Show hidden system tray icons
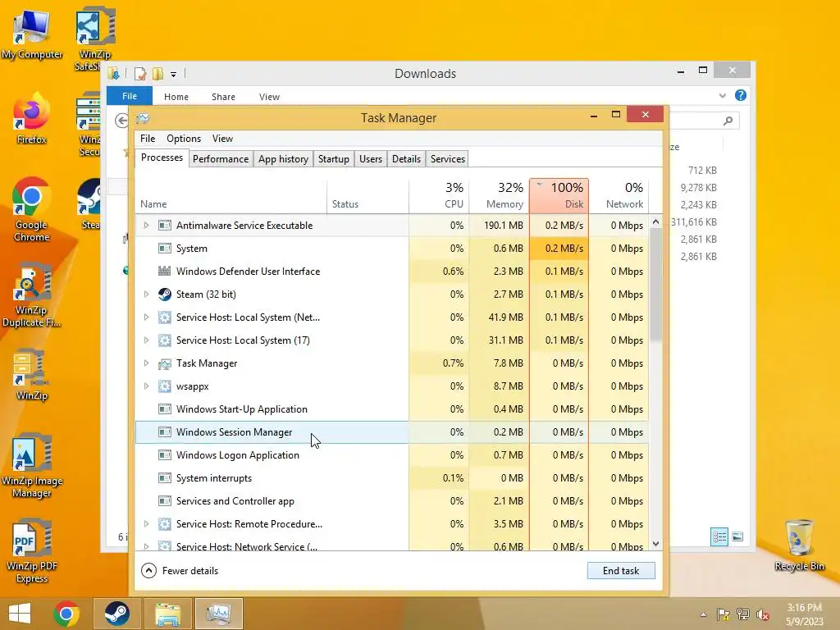The height and width of the screenshot is (630, 840). point(703,614)
